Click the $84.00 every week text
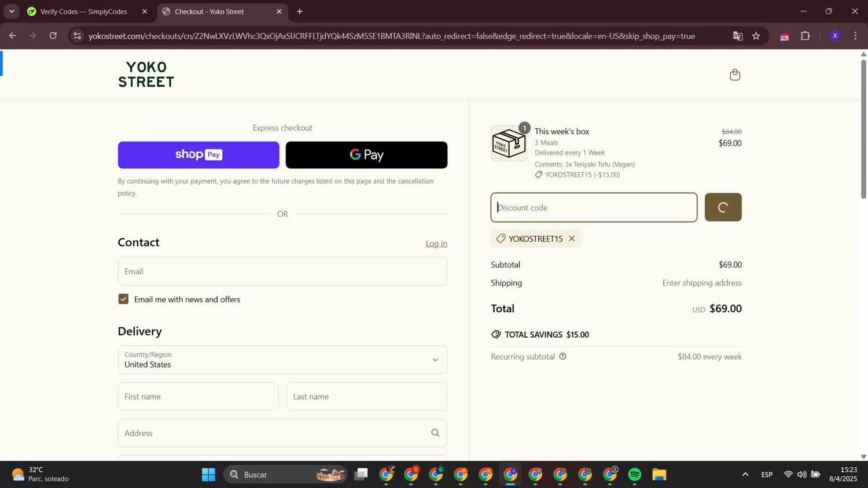Image resolution: width=868 pixels, height=488 pixels. pyautogui.click(x=710, y=357)
